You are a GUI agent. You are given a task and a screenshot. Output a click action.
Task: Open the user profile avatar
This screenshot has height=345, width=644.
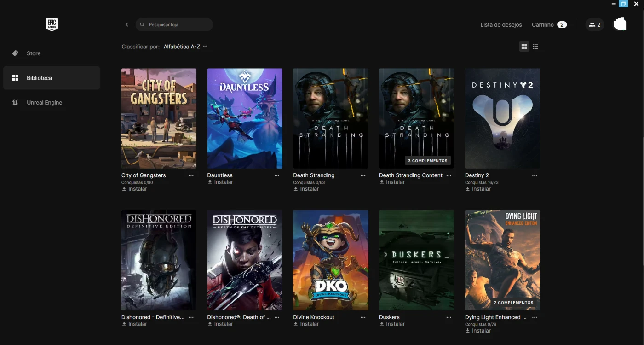[x=620, y=24]
